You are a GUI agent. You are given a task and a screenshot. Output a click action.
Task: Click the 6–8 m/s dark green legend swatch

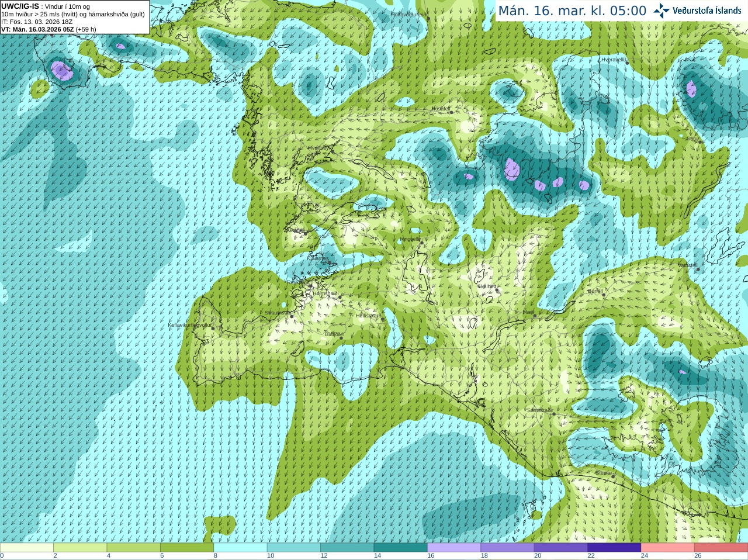click(187, 548)
